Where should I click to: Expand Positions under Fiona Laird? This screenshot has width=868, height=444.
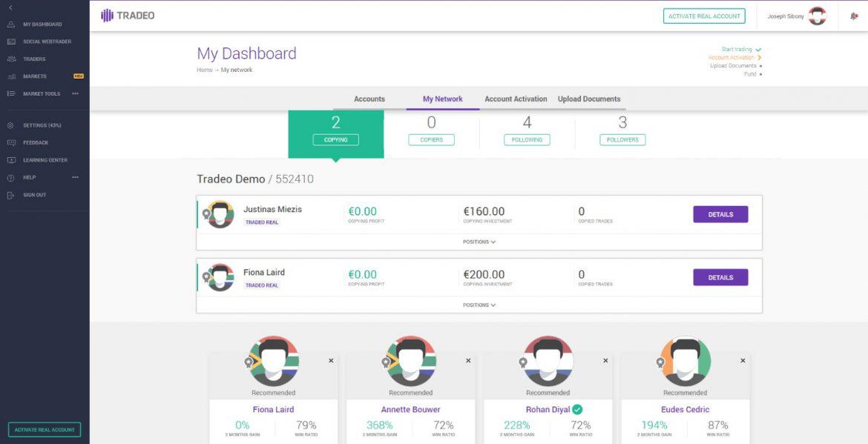(x=479, y=305)
